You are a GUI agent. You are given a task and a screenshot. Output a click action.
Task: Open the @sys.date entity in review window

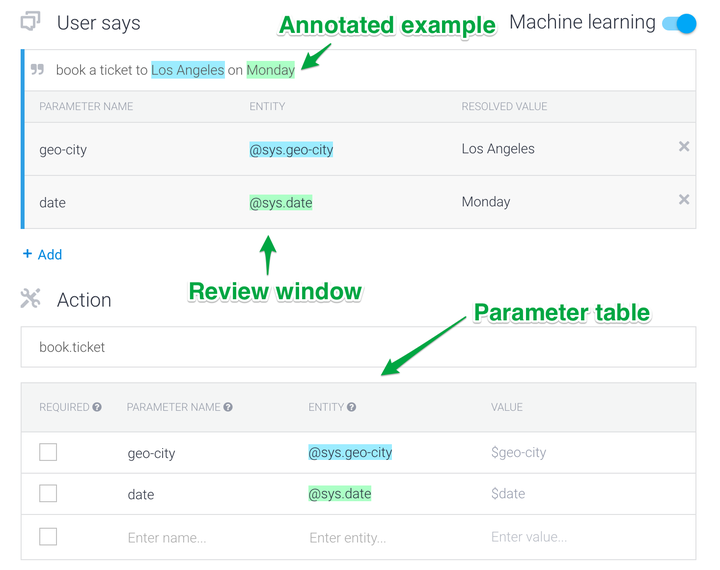[281, 203]
